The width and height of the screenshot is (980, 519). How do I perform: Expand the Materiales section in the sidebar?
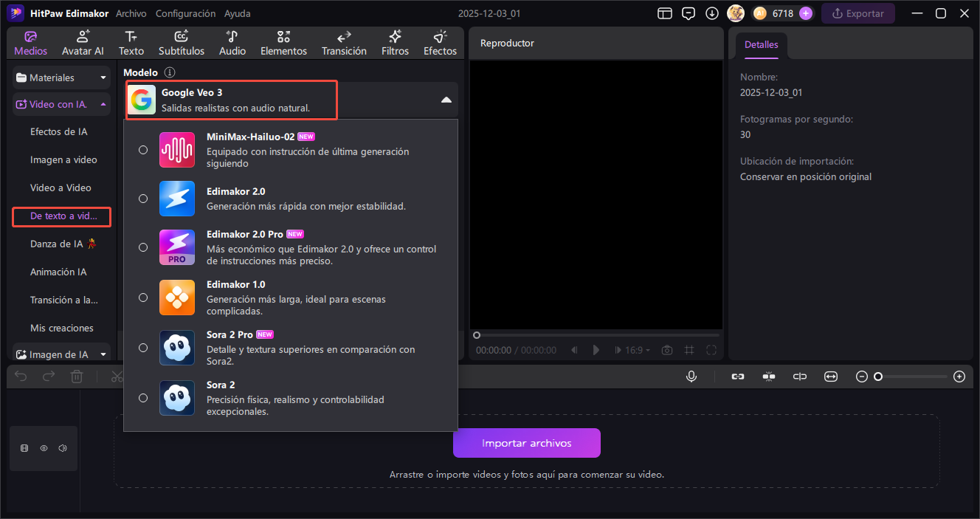(61, 78)
